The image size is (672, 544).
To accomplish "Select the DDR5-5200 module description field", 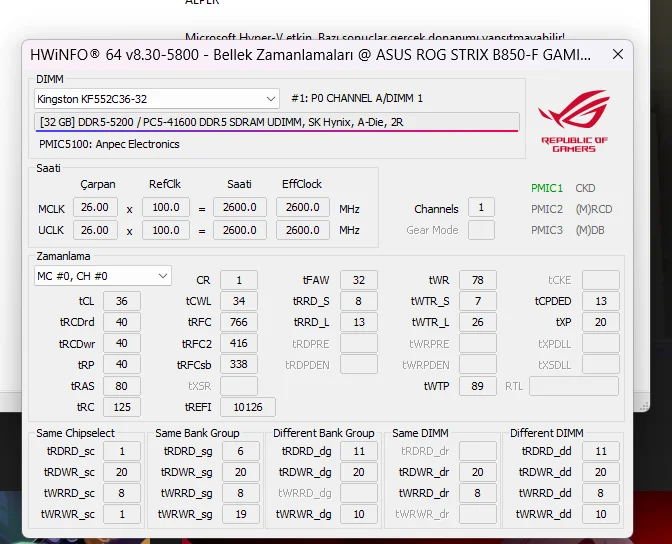I will pos(277,122).
